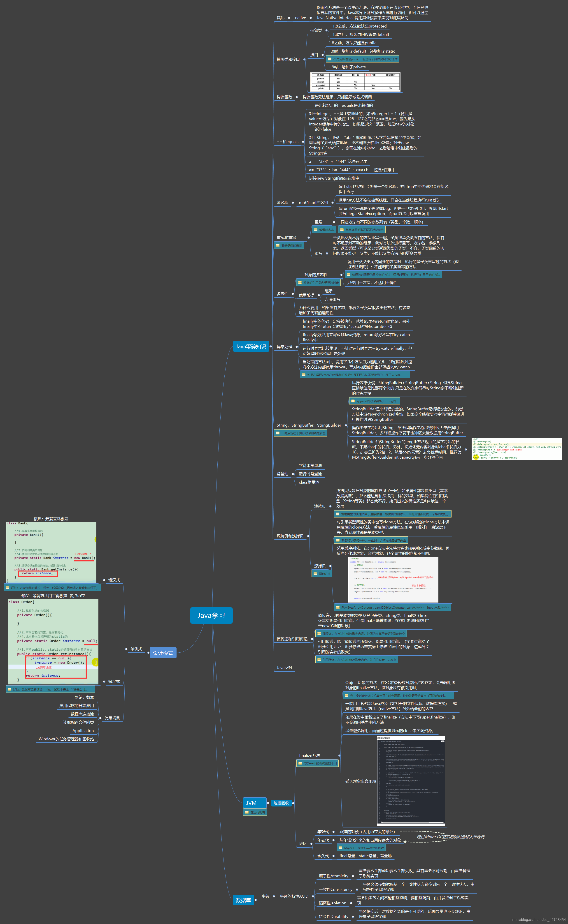568x924 pixels.
Task: Click note icon in '两种方法' label
Action: pos(315,573)
